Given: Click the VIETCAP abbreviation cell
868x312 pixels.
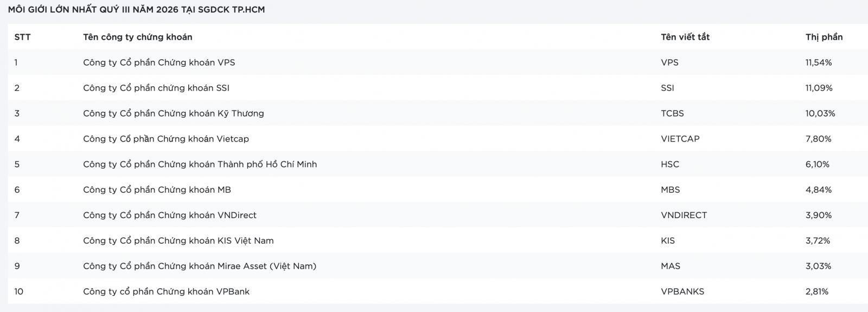Looking at the screenshot, I should [680, 139].
